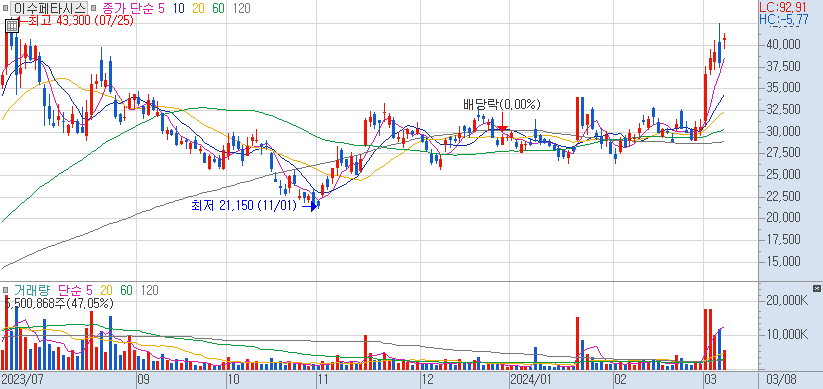Click the 15,000 price axis label
Image resolution: width=823 pixels, height=389 pixels.
(x=783, y=261)
